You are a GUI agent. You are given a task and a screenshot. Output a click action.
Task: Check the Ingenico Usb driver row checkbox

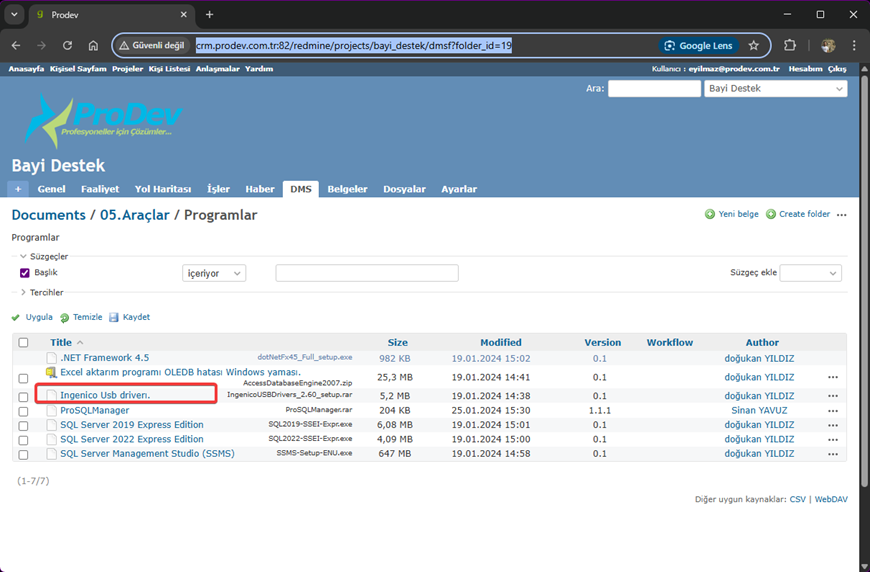click(23, 397)
